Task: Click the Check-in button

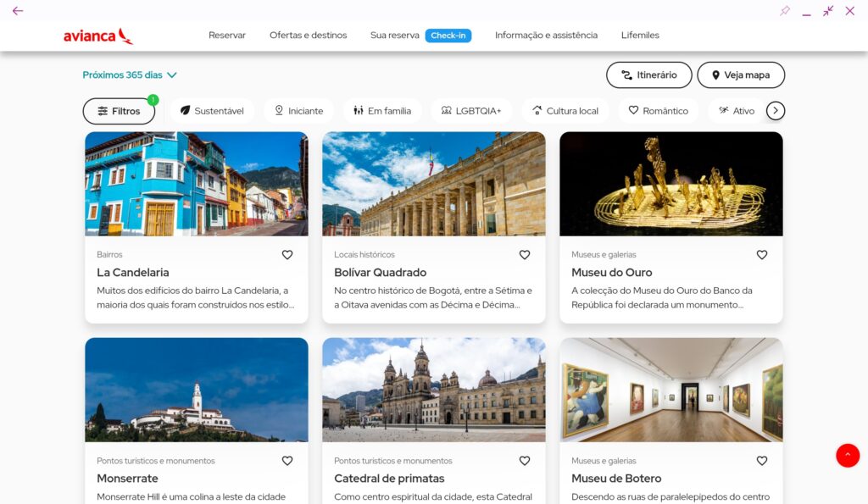Action: (x=448, y=36)
